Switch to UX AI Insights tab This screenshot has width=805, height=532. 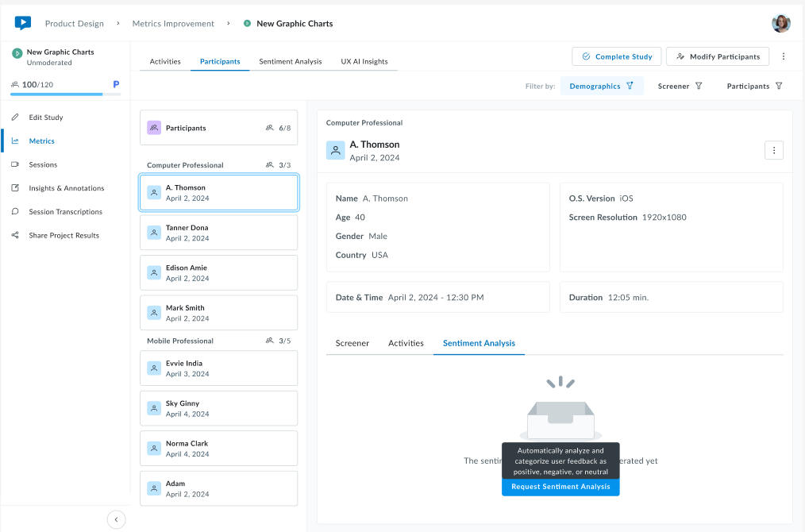[364, 61]
